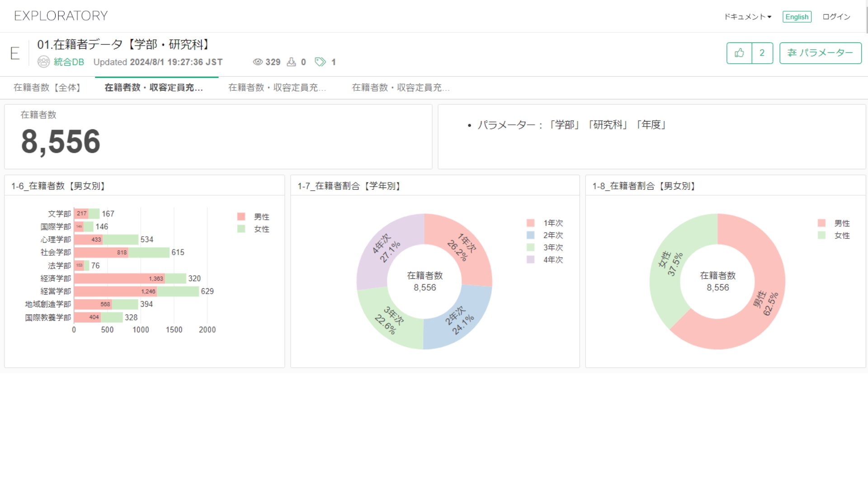
Task: Expand the ドキュメント dropdown menu
Action: pyautogui.click(x=747, y=17)
